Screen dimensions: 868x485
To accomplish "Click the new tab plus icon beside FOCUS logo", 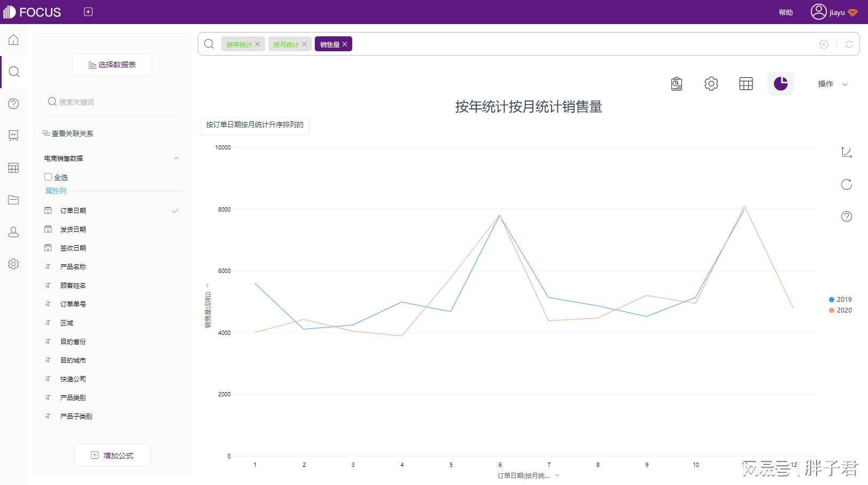I will (88, 12).
